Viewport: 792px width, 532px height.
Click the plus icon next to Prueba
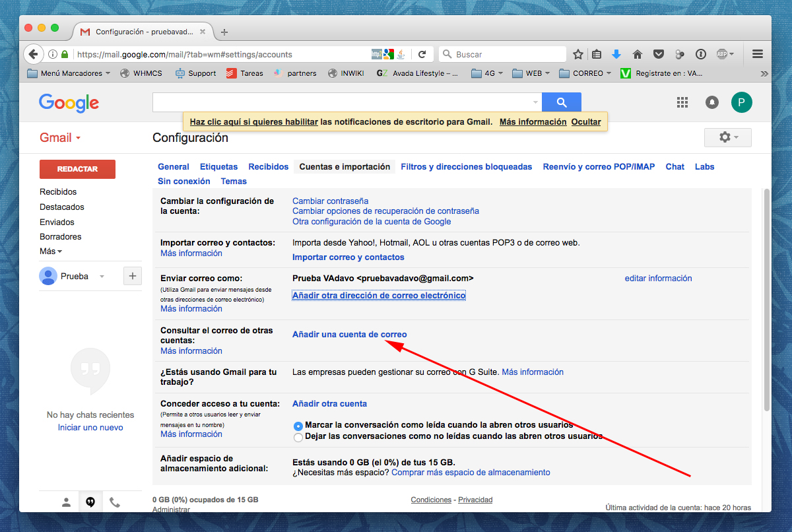click(133, 277)
